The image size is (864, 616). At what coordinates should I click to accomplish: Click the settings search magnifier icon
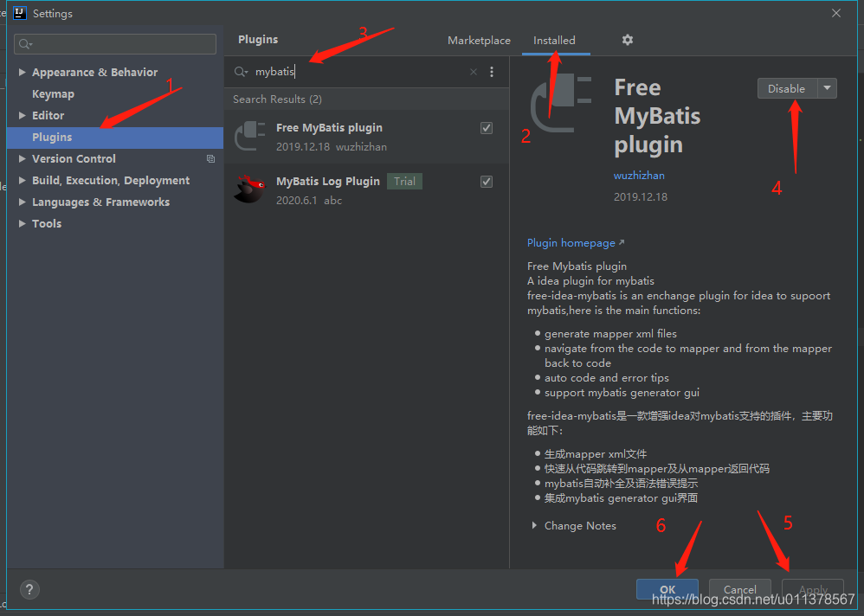tap(25, 44)
